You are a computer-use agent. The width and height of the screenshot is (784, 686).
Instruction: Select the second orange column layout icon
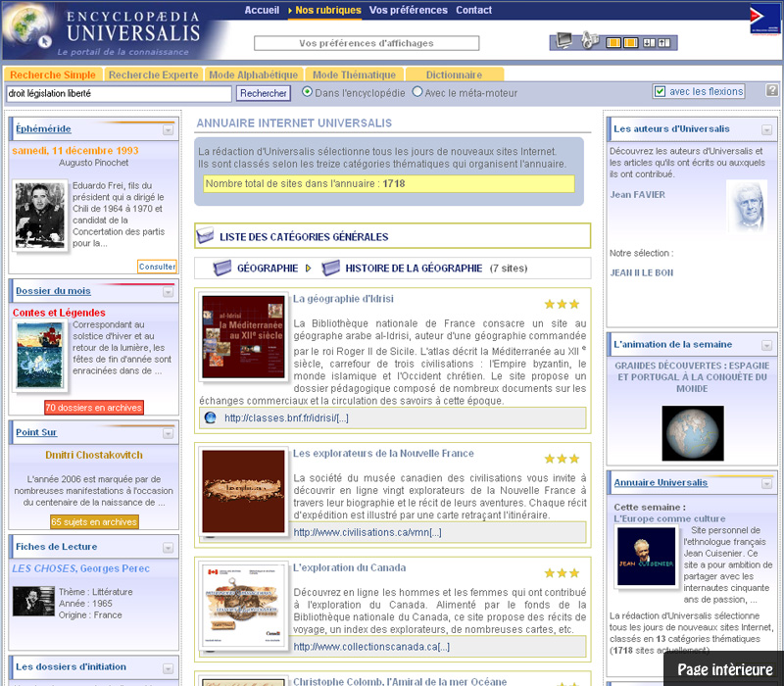pos(630,43)
